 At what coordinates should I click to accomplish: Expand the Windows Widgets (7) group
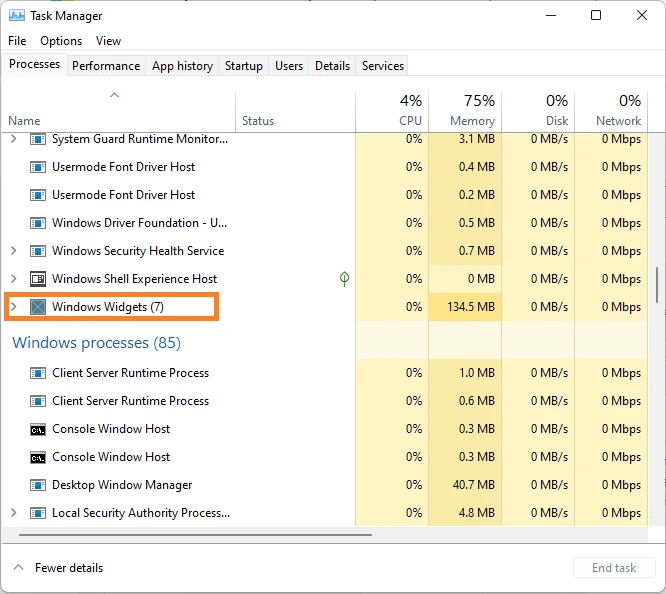(x=14, y=307)
